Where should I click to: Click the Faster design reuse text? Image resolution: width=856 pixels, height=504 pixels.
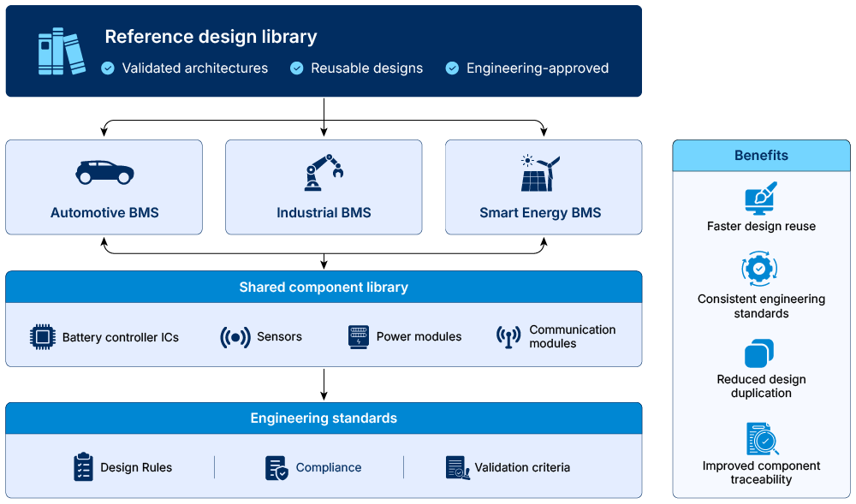pyautogui.click(x=761, y=227)
